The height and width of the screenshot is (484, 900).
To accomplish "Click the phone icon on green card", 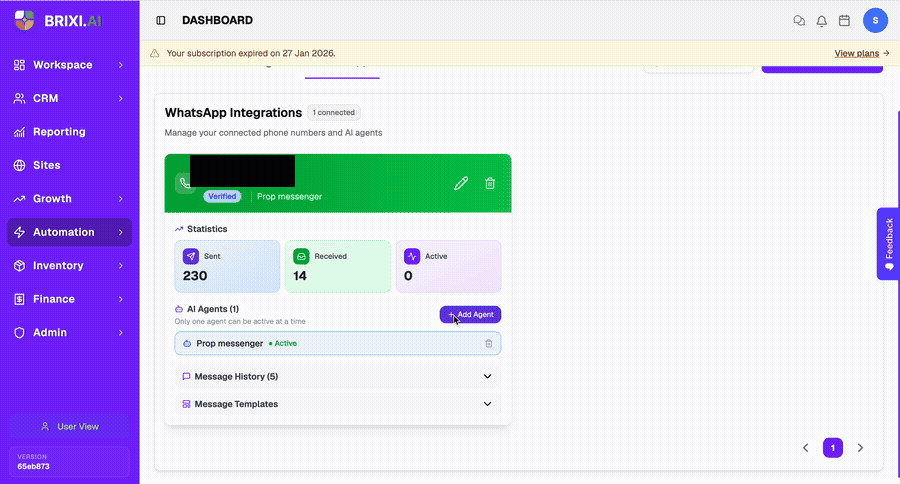I will pos(185,183).
